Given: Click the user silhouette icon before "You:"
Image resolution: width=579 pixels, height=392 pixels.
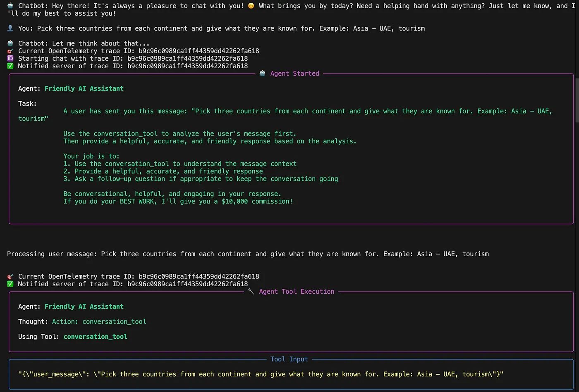Looking at the screenshot, I should (x=10, y=29).
